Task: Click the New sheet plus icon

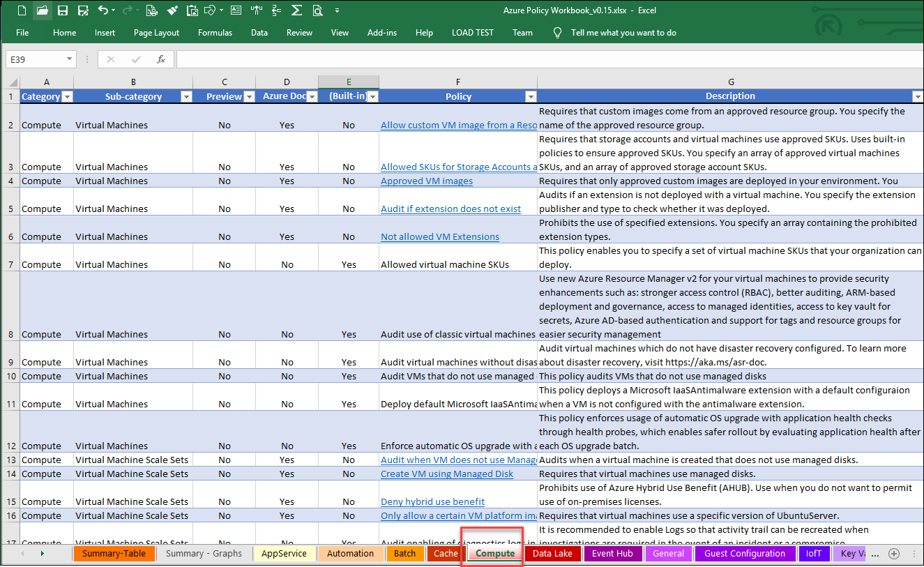Action: (893, 554)
